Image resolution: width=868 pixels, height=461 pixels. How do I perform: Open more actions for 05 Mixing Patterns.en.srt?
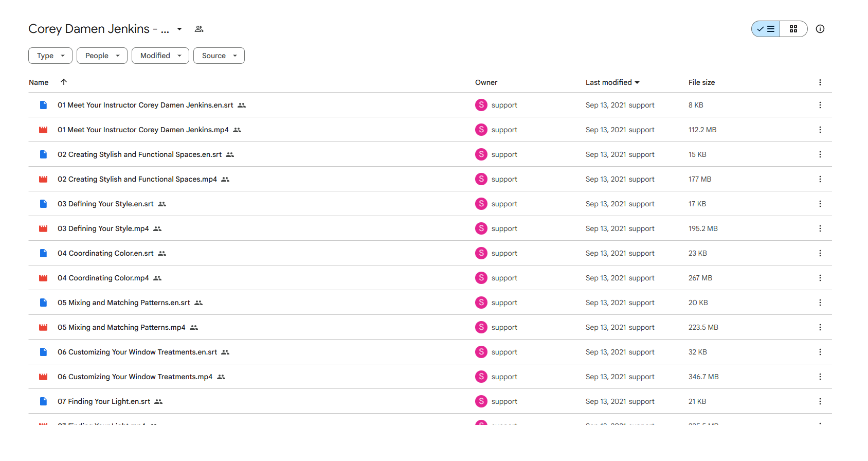pos(820,303)
